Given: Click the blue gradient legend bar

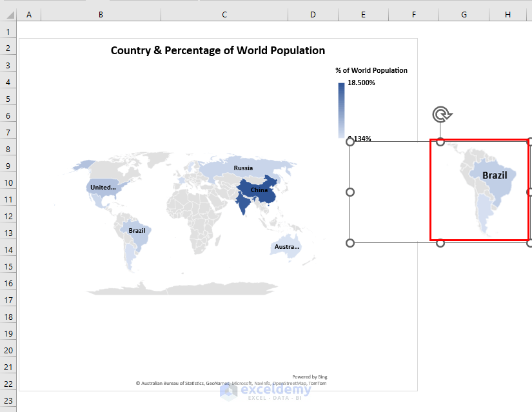Looking at the screenshot, I should (x=341, y=110).
